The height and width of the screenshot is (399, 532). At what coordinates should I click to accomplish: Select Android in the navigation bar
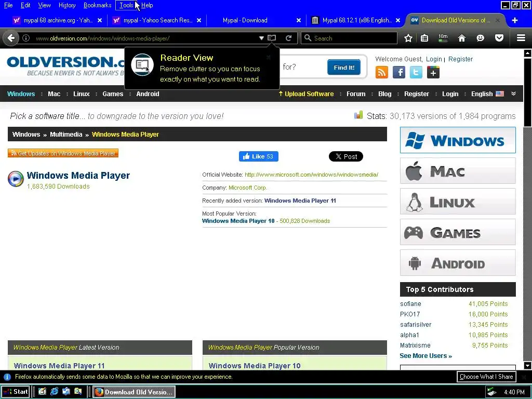point(148,94)
